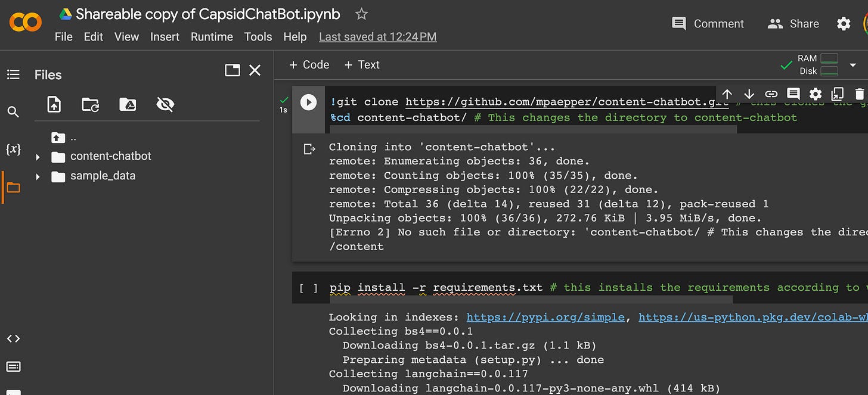Click the 'Collecting bs4==0.0.1' output line
This screenshot has height=395, width=868.
(x=401, y=331)
